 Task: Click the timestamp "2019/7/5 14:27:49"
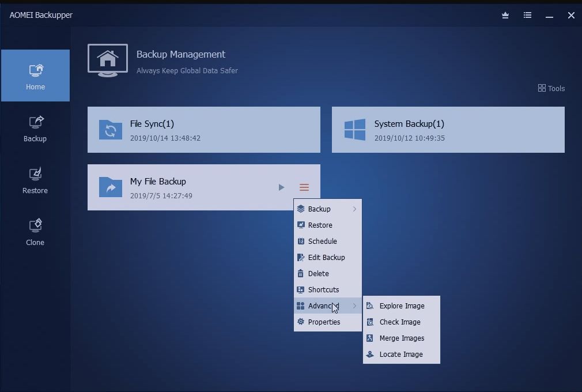tap(161, 195)
